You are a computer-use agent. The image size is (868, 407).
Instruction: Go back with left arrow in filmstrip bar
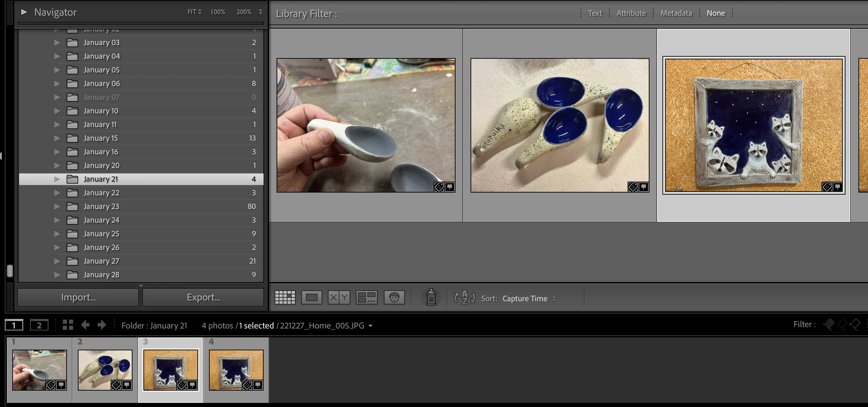pos(85,325)
